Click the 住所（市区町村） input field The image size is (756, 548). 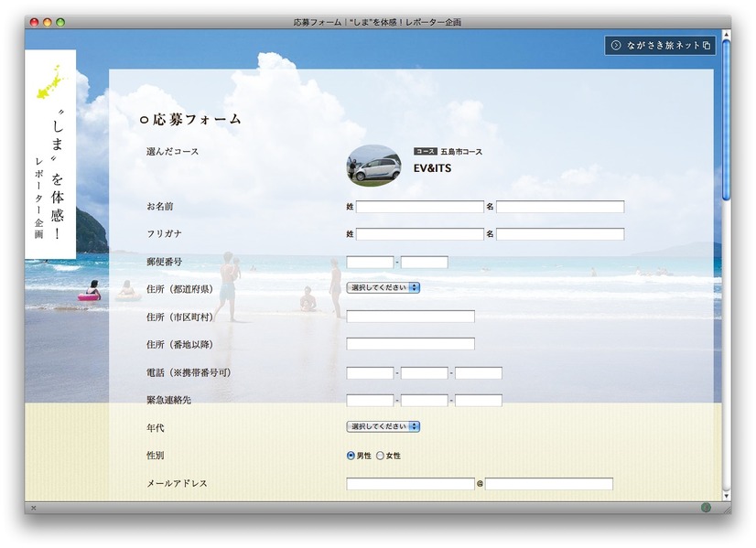click(x=410, y=317)
